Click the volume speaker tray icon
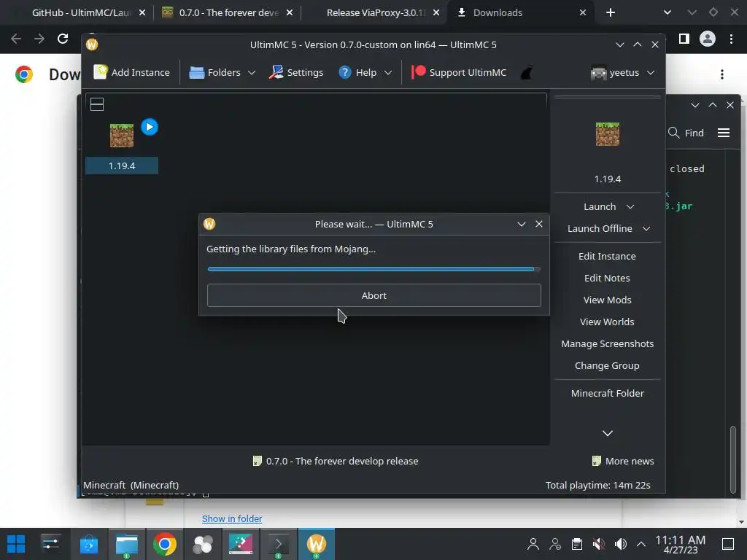Image resolution: width=747 pixels, height=560 pixels. 620,544
